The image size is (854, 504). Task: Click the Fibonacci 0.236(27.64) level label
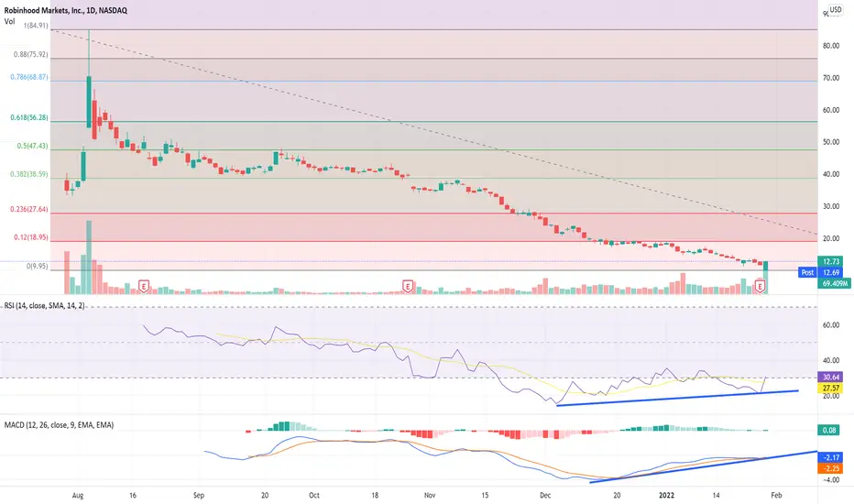click(29, 209)
